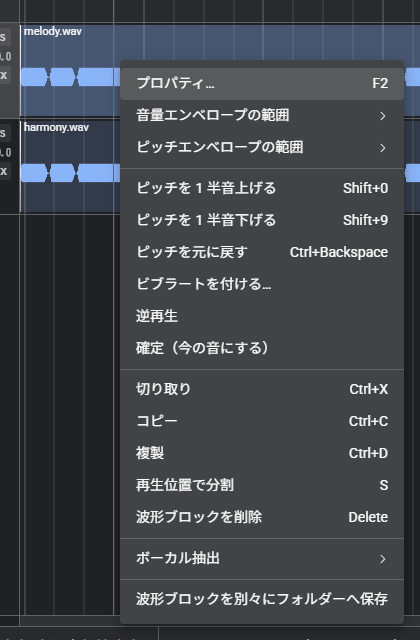420x640 pixels.
Task: Choose 切り取り from the menu
Action: click(262, 389)
